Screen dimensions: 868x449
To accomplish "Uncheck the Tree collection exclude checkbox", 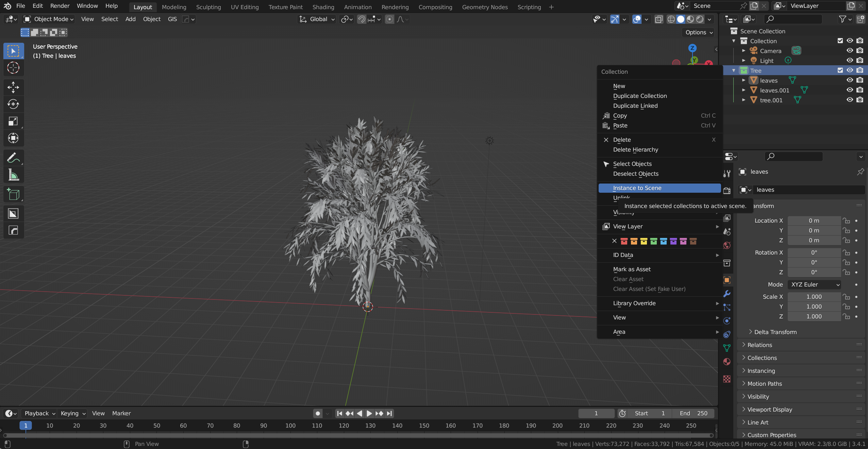I will coord(840,70).
